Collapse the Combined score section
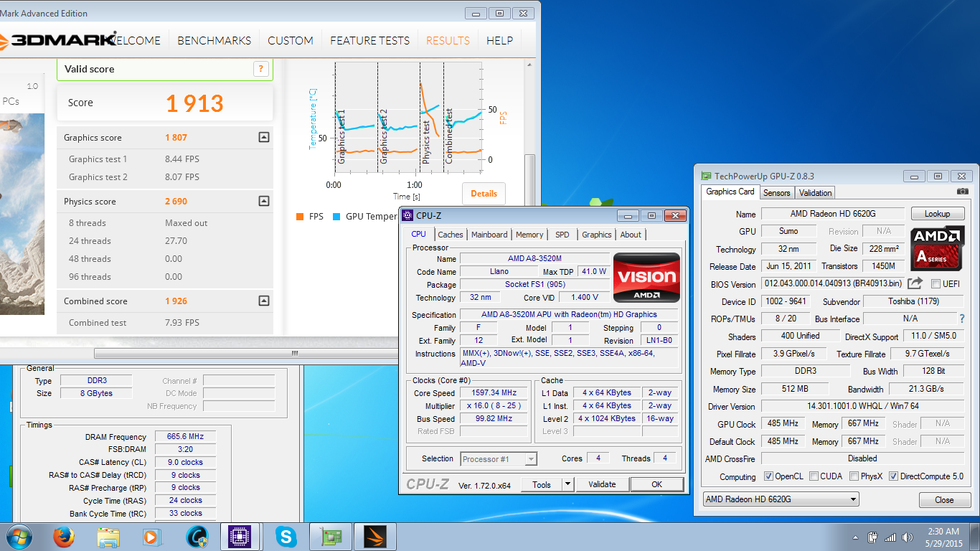Viewport: 980px width, 551px height. (x=263, y=301)
